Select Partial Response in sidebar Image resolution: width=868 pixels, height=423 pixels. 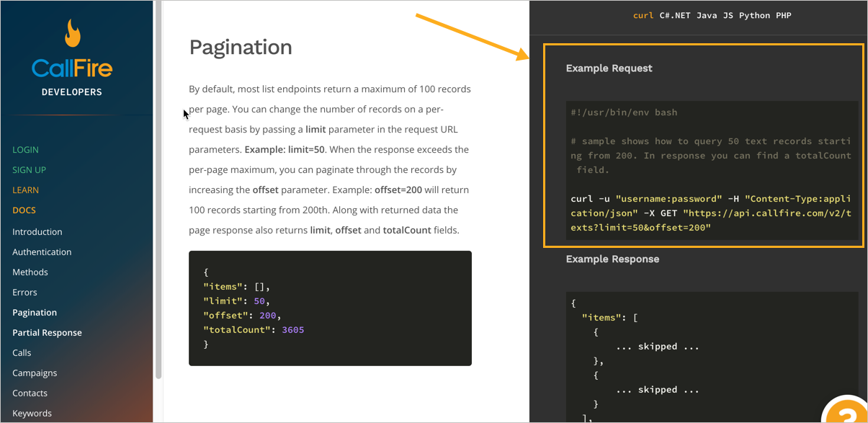tap(47, 333)
